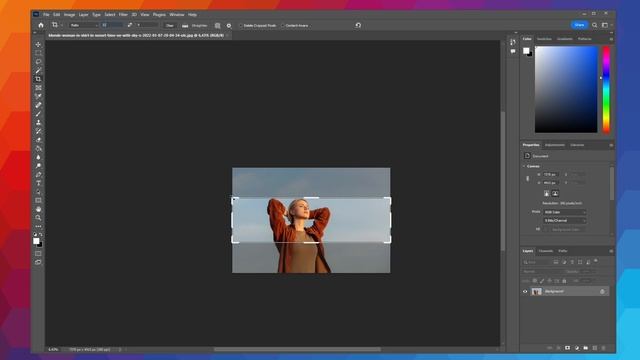Viewport: 640px width, 360px height.
Task: Open the History panel icon in the dock
Action: (x=513, y=42)
